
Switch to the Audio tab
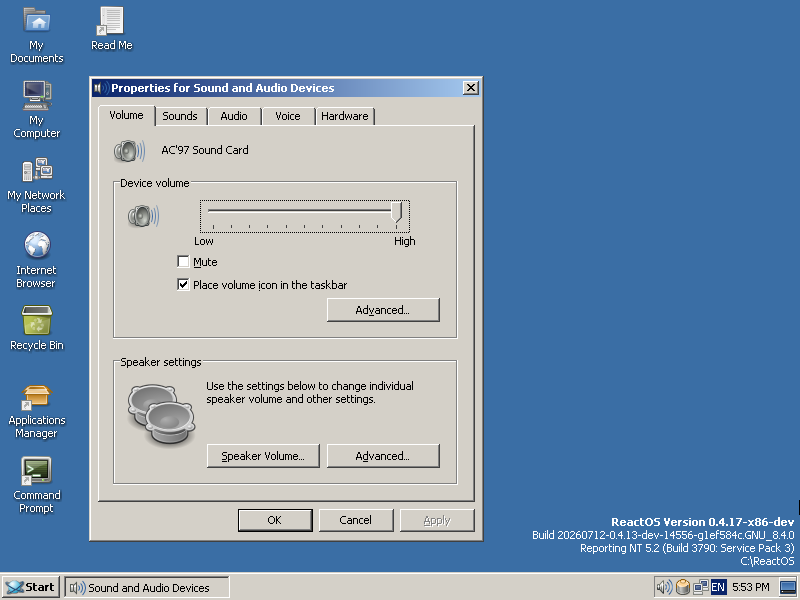click(234, 116)
